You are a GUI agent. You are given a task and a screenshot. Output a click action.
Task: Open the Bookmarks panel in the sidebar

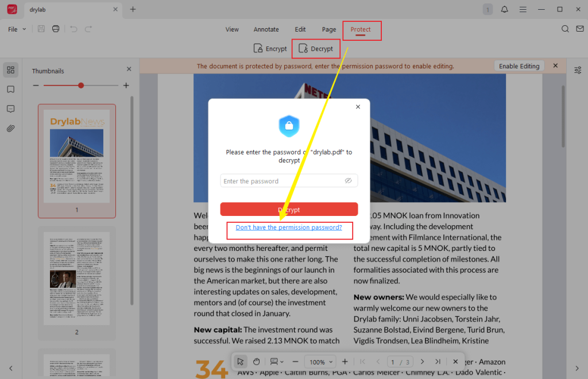pyautogui.click(x=10, y=89)
